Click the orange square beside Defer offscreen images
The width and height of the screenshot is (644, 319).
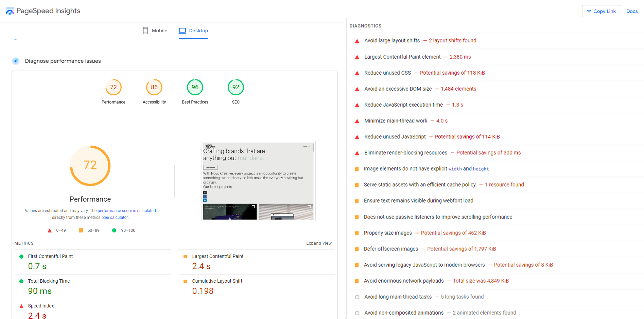pyautogui.click(x=356, y=249)
